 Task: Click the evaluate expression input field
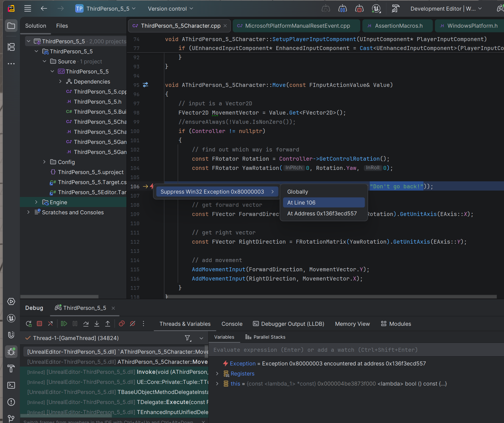[x=356, y=350]
